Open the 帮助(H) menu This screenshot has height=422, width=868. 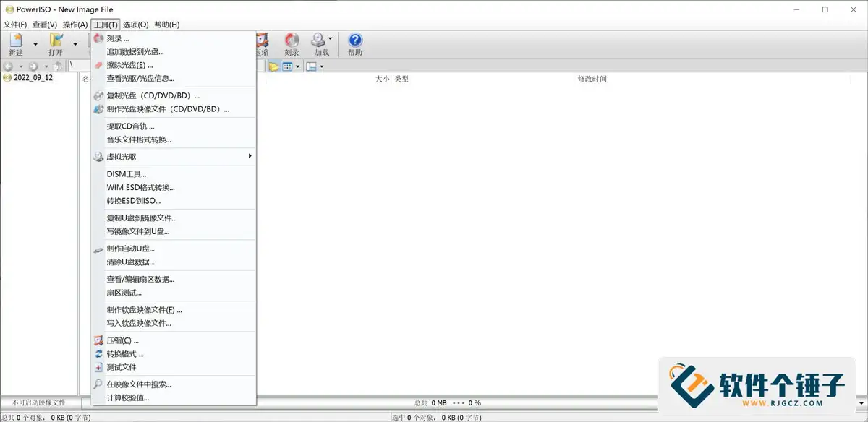pos(166,25)
